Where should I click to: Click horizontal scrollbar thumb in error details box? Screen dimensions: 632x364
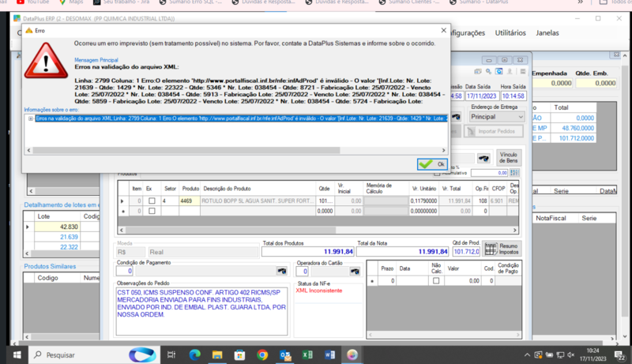click(x=186, y=150)
